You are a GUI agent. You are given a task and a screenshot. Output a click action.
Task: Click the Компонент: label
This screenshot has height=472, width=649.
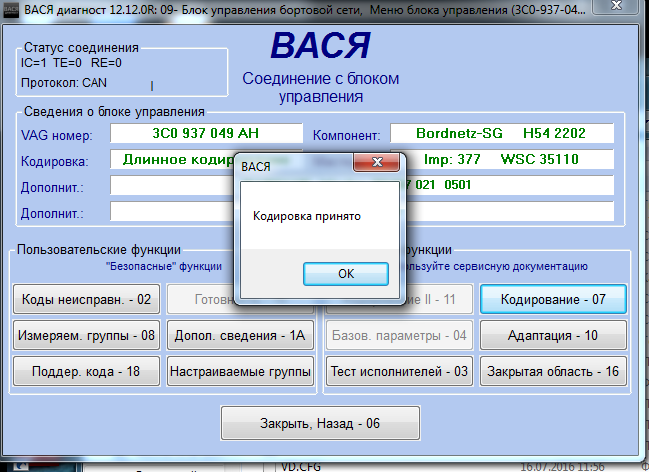point(346,135)
